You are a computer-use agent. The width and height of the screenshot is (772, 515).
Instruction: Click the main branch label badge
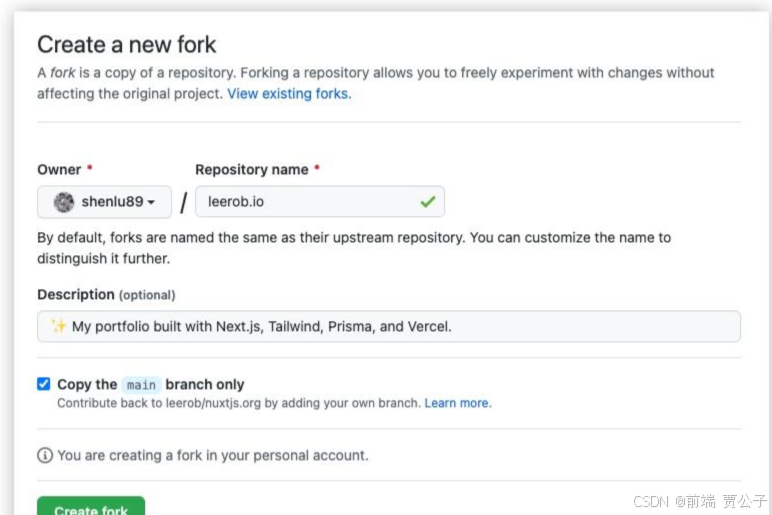(x=141, y=385)
